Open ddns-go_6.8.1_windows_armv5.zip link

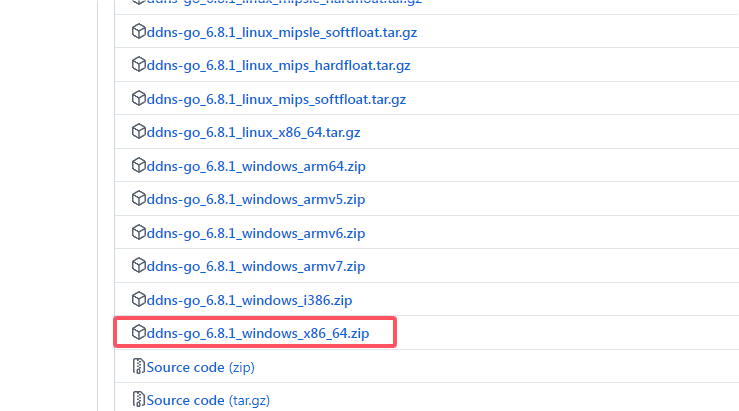[256, 199]
